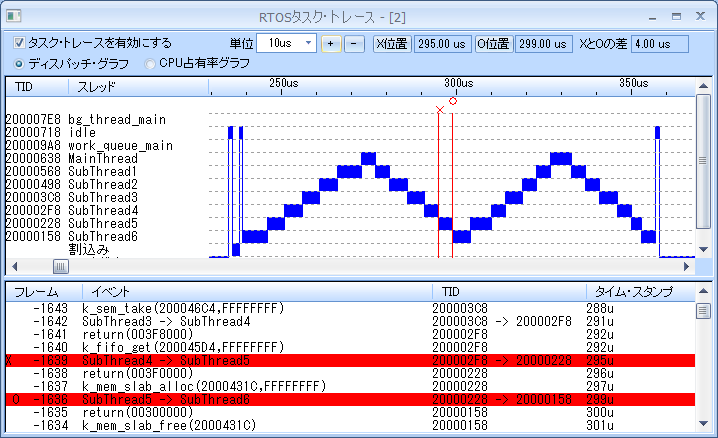Click the O cursor marker on timeline
The height and width of the screenshot is (438, 718).
click(453, 101)
